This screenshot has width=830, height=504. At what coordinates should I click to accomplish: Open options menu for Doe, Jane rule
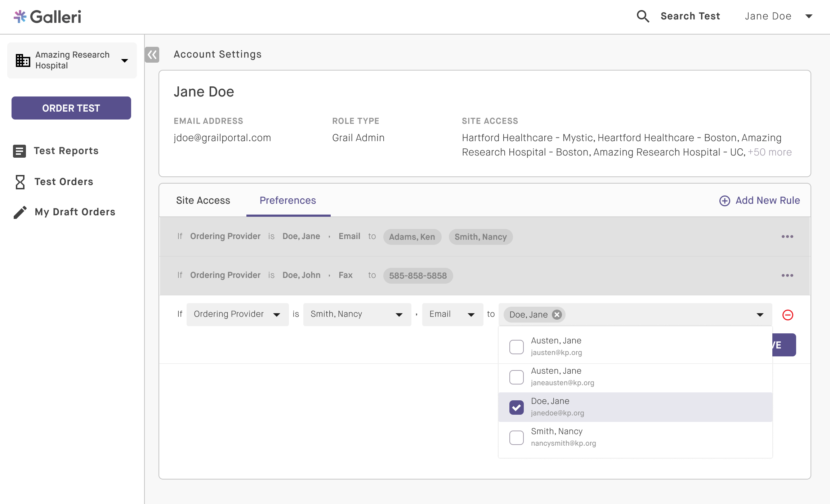click(787, 237)
